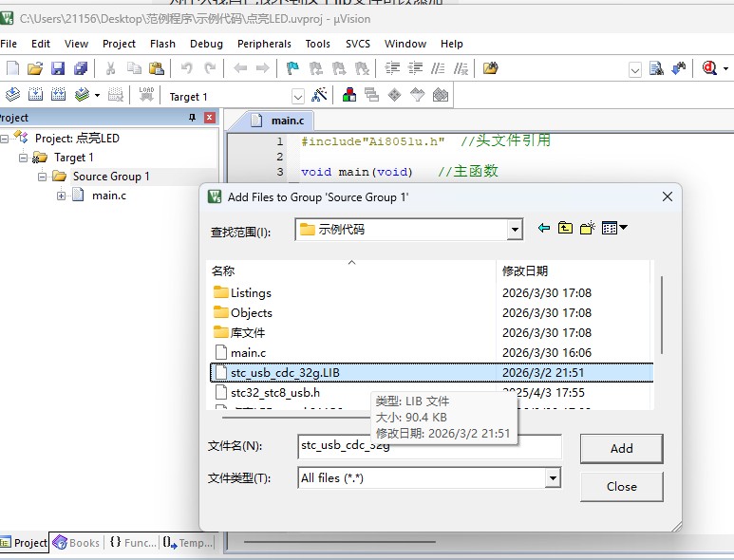Click the New file toolbar icon
Image resolution: width=734 pixels, height=560 pixels.
coord(12,68)
